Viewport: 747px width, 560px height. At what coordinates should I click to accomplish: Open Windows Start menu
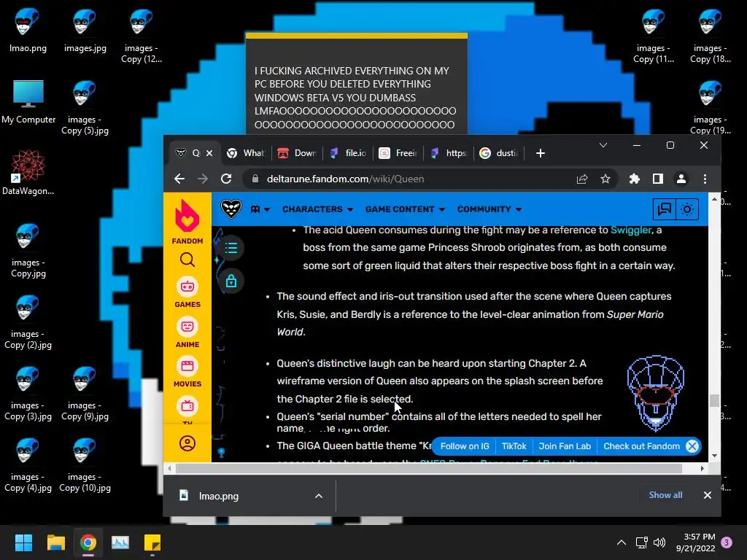coord(23,542)
